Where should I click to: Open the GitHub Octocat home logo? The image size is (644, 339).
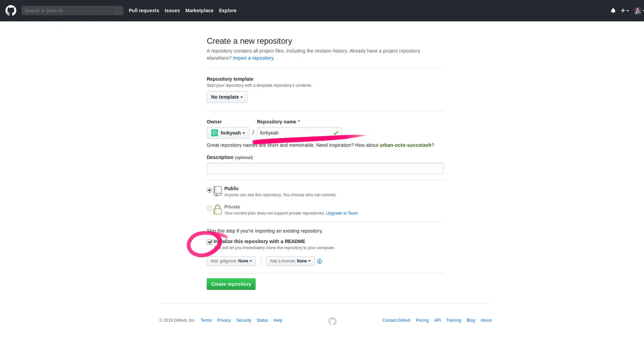(x=11, y=10)
